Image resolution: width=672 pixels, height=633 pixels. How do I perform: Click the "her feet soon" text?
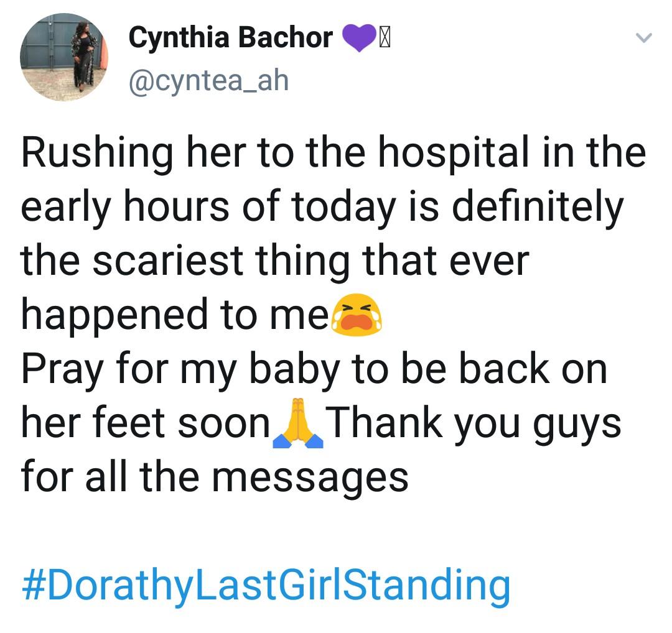(x=145, y=424)
